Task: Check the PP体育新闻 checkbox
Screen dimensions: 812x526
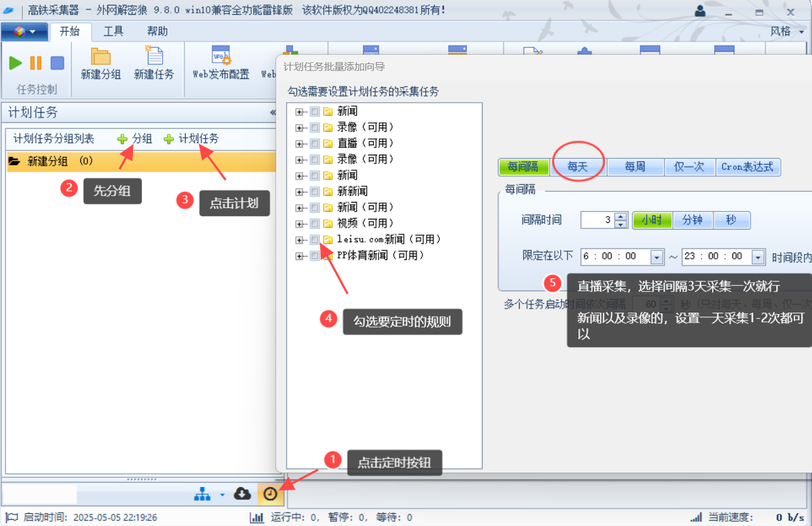Action: tap(315, 256)
